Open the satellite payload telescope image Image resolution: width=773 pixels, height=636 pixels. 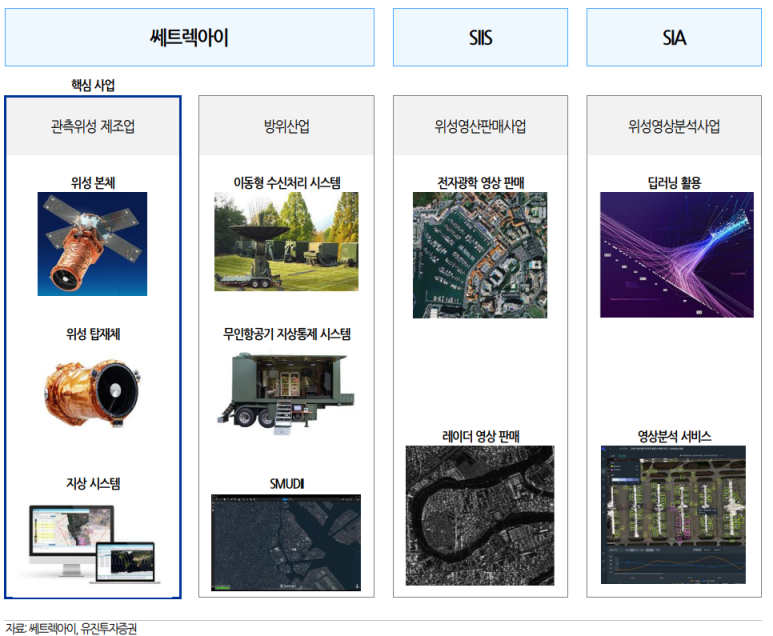pos(93,393)
